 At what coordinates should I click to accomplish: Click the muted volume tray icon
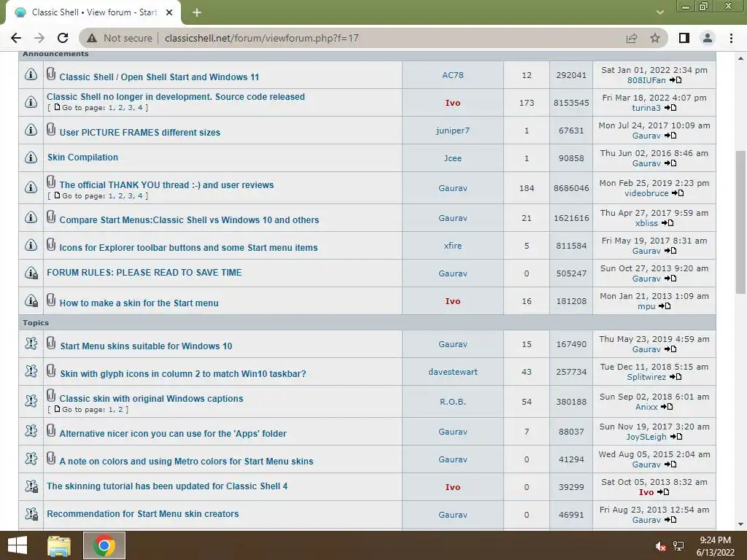[660, 546]
